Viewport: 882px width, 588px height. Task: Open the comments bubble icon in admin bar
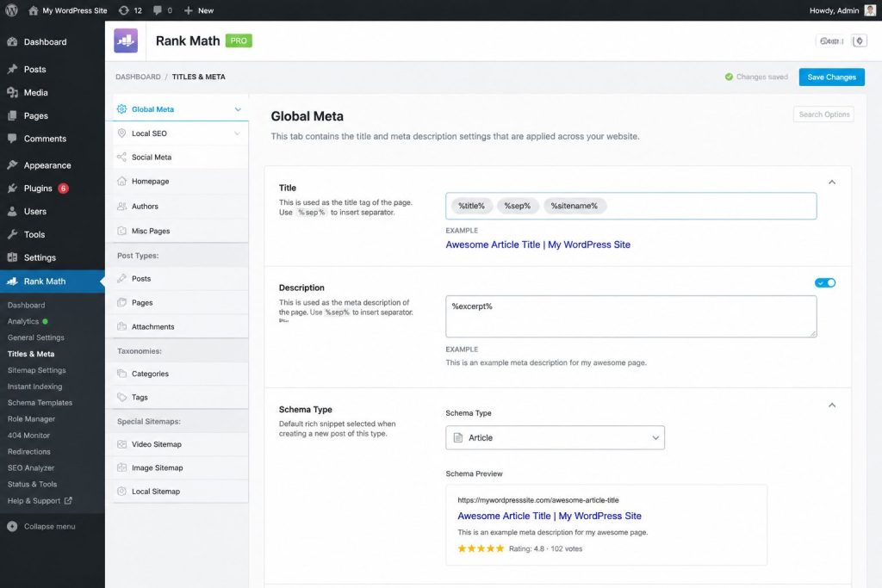[x=158, y=10]
